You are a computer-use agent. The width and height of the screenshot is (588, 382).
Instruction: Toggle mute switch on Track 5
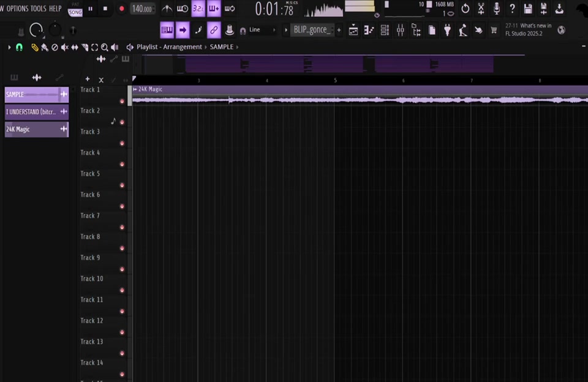click(122, 185)
